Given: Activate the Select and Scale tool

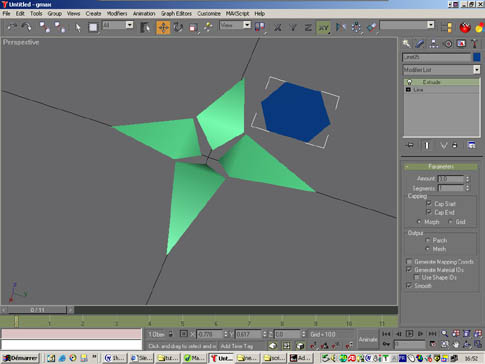Looking at the screenshot, I should point(193,27).
